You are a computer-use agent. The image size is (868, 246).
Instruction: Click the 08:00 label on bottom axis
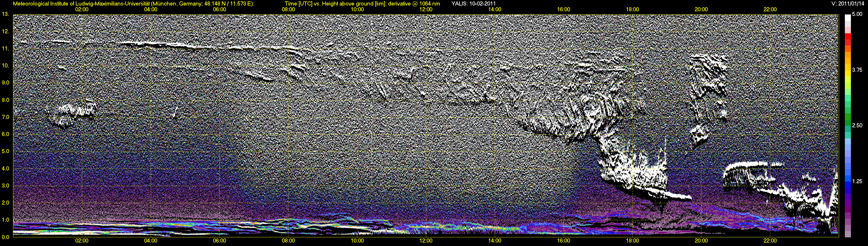click(288, 241)
